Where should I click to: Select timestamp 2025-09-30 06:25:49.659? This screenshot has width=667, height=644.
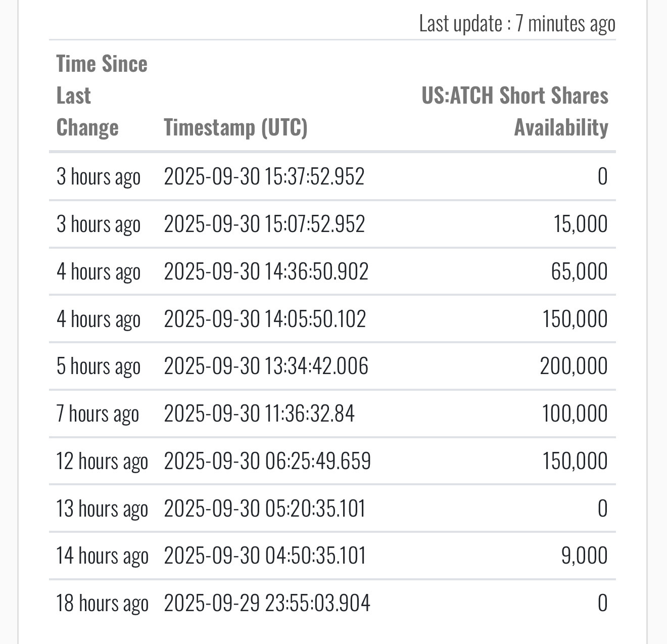(x=267, y=461)
